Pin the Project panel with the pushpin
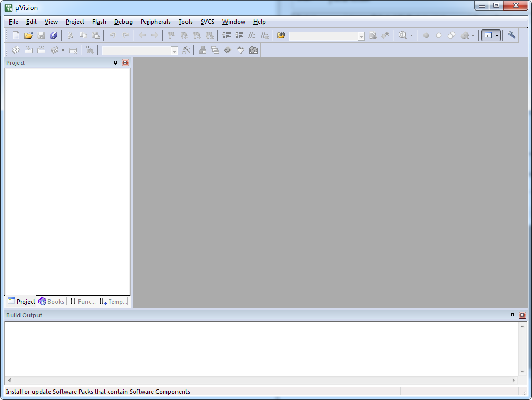Screen dimensions: 532x400 (x=115, y=63)
